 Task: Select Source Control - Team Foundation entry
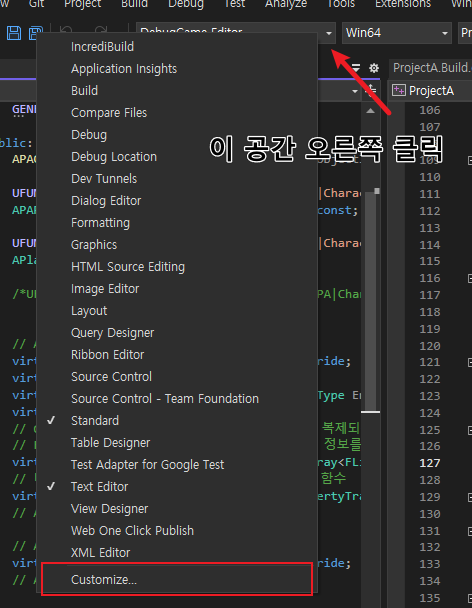click(x=177, y=399)
